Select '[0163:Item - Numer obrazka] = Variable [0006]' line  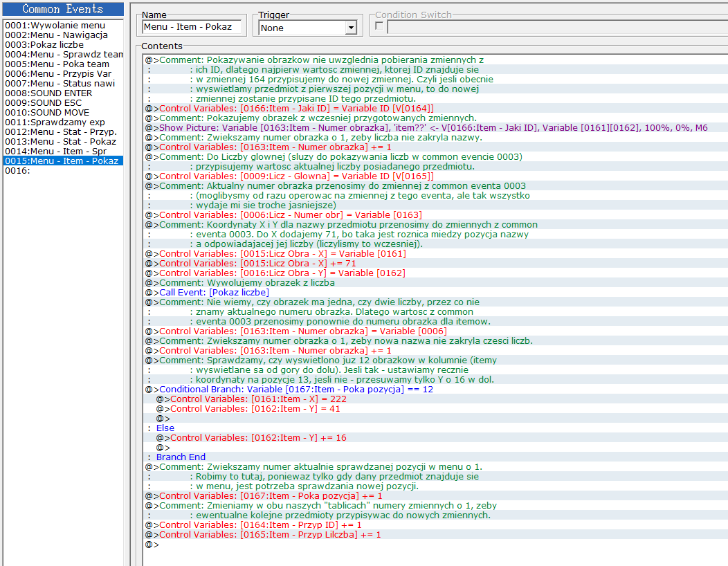[x=435, y=331]
